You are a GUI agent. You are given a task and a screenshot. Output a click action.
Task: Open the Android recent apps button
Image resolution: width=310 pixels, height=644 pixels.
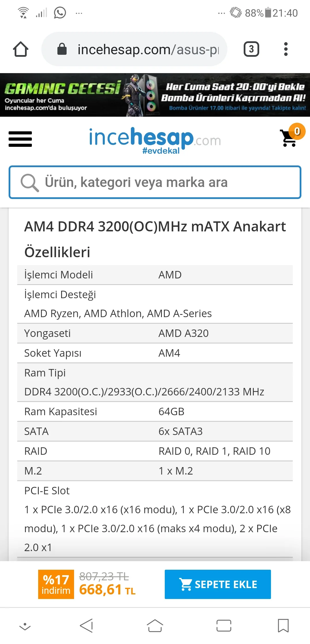(224, 625)
